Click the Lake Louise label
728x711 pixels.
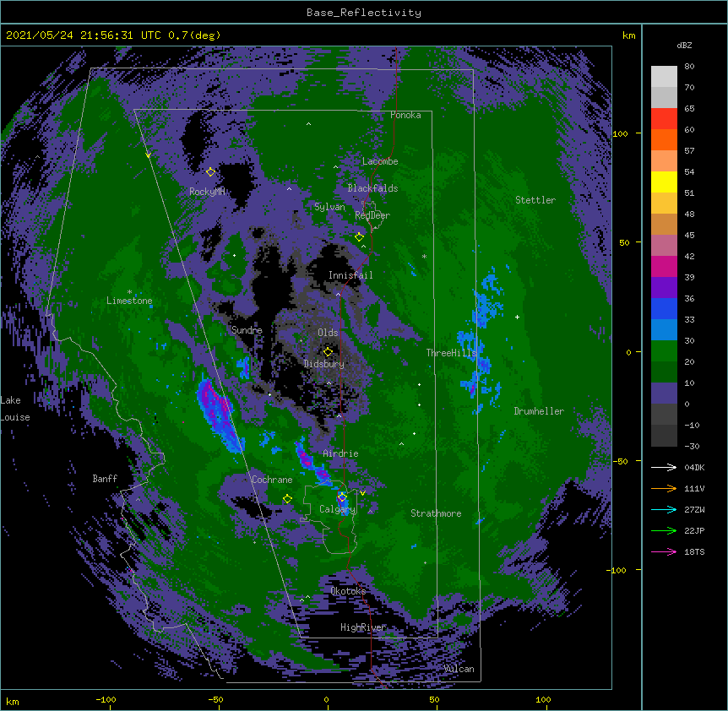coord(15,409)
